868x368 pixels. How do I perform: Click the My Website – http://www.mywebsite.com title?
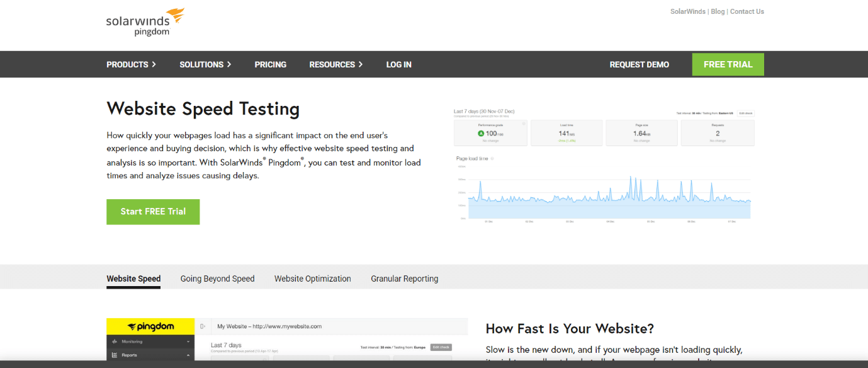pos(269,326)
